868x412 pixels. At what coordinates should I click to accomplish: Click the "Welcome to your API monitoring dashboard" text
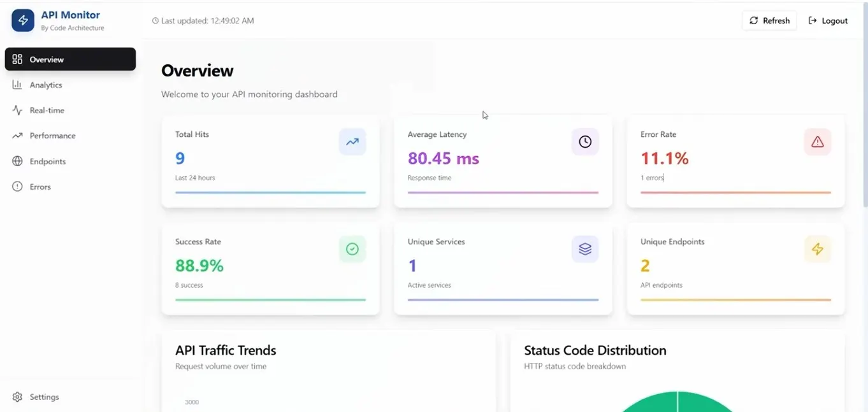pyautogui.click(x=249, y=94)
